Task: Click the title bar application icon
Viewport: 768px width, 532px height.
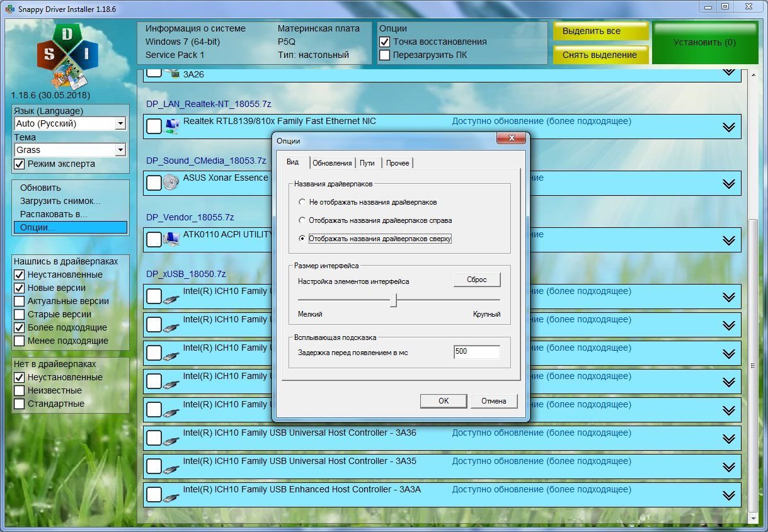Action: (x=9, y=9)
